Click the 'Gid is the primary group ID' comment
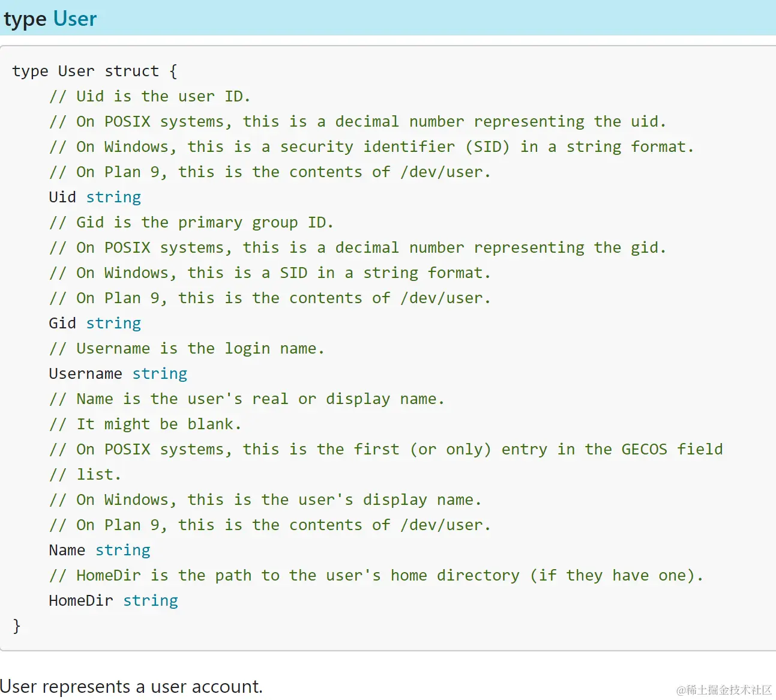Viewport: 776px width, 700px height. (191, 222)
